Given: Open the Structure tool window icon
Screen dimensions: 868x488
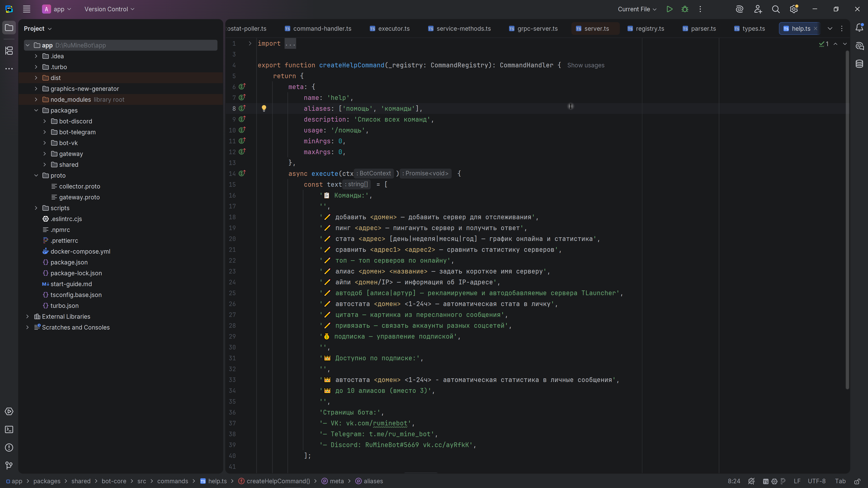Looking at the screenshot, I should (9, 51).
